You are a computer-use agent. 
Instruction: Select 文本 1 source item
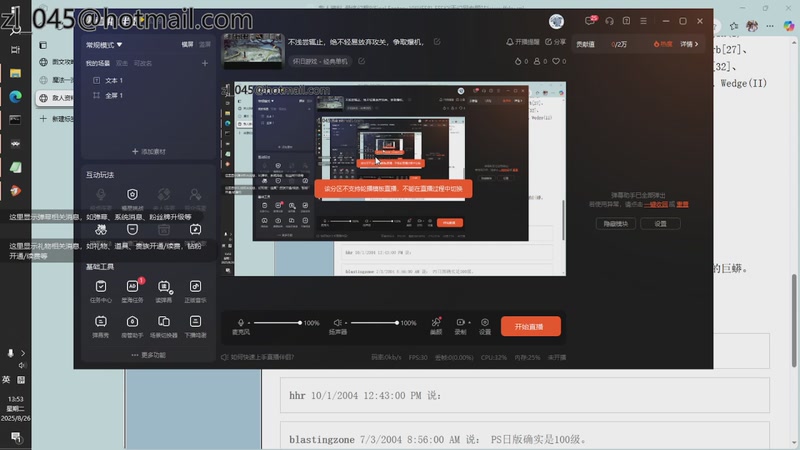[x=114, y=80]
